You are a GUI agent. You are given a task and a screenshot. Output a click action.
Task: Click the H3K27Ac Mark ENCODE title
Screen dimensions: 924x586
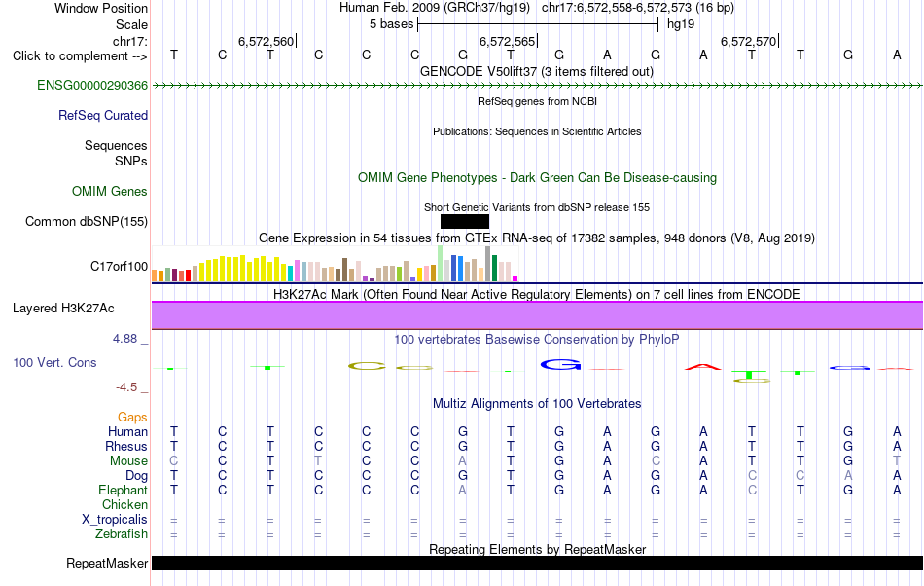pyautogui.click(x=537, y=294)
